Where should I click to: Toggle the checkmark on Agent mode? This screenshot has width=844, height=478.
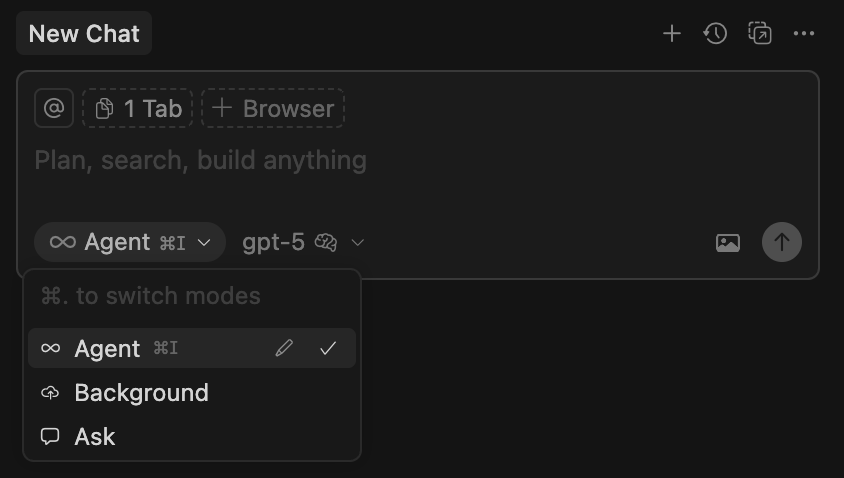(328, 348)
